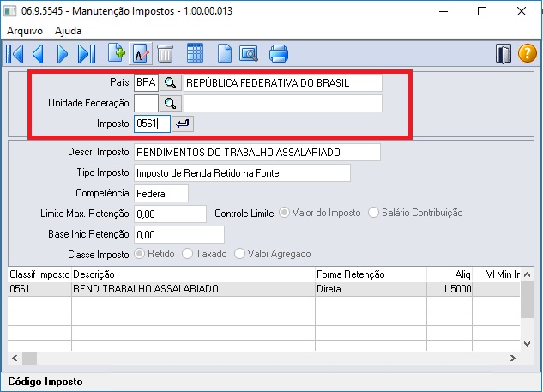The height and width of the screenshot is (392, 543).
Task: Click the Tipo Imposto field
Action: click(242, 172)
